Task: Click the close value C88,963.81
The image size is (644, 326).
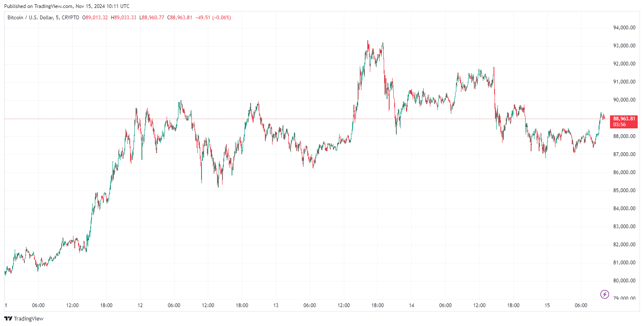Action: [x=180, y=18]
